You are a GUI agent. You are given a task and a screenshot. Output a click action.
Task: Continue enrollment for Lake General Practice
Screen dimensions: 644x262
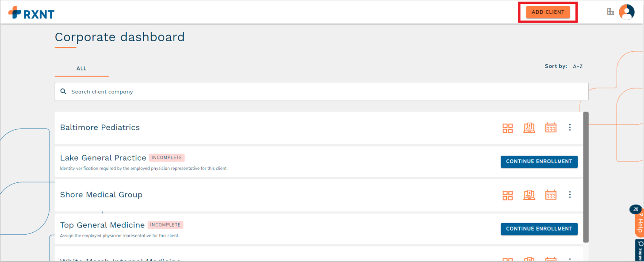[539, 162]
